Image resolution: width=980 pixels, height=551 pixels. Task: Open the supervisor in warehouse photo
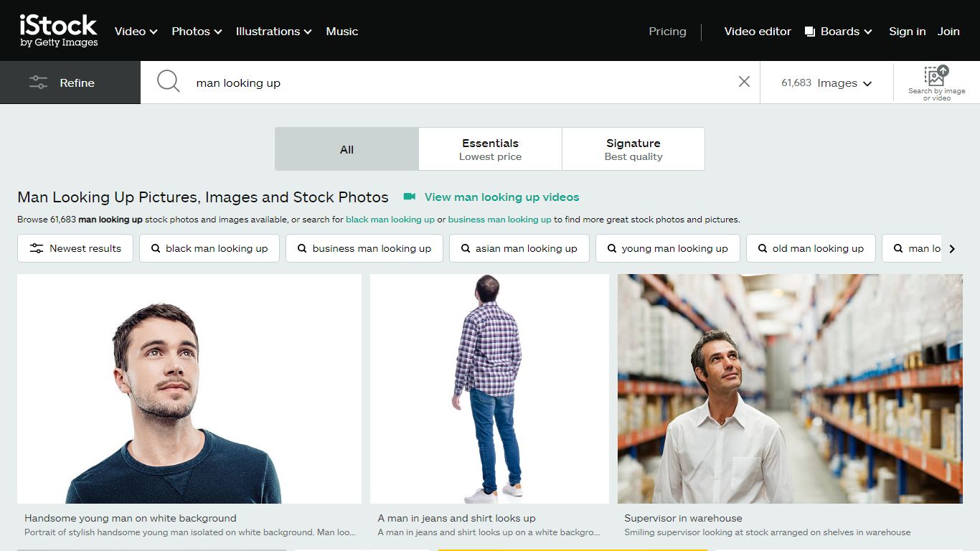(790, 388)
